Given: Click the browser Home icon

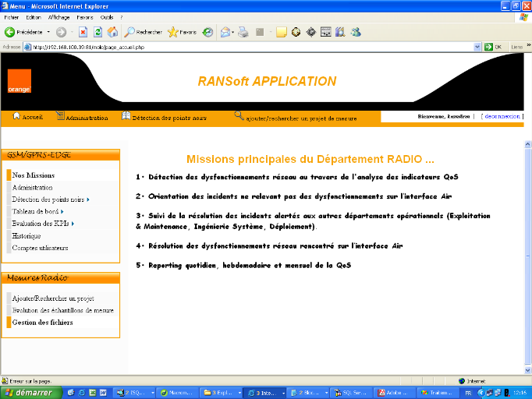Looking at the screenshot, I should (112, 32).
